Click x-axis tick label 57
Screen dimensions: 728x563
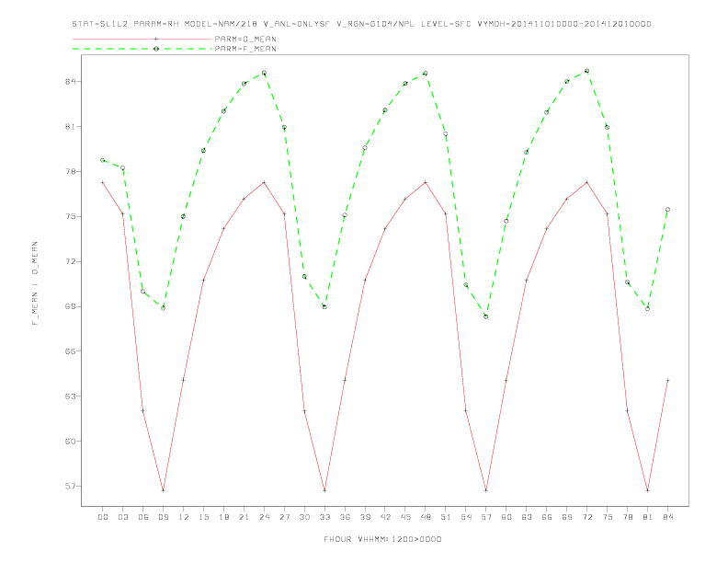(486, 517)
